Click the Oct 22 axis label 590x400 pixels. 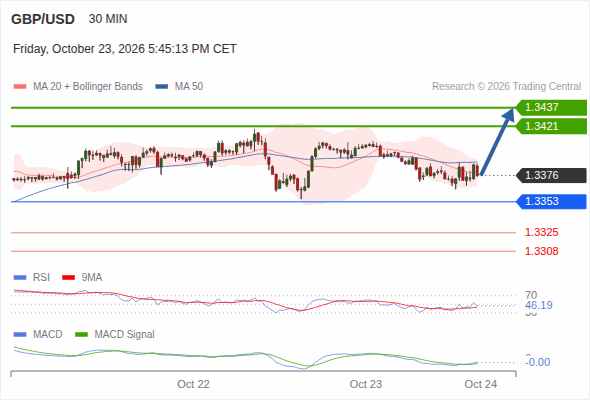[x=193, y=384]
